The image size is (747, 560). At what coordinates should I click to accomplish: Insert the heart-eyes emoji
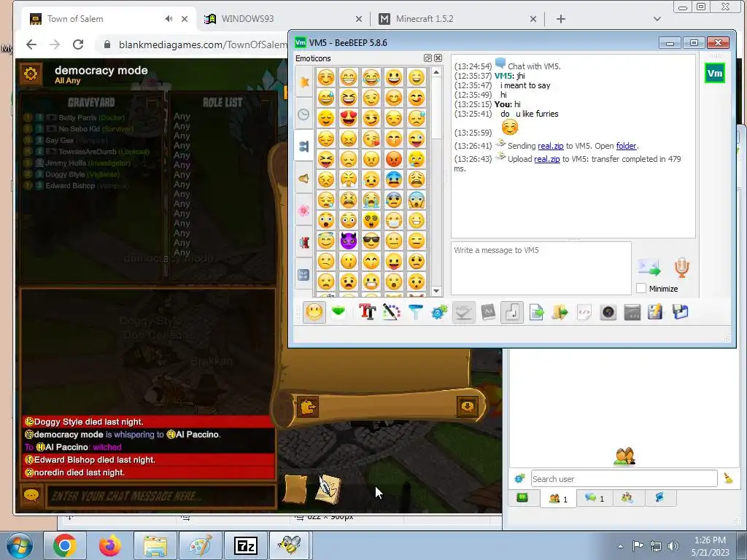pyautogui.click(x=349, y=118)
